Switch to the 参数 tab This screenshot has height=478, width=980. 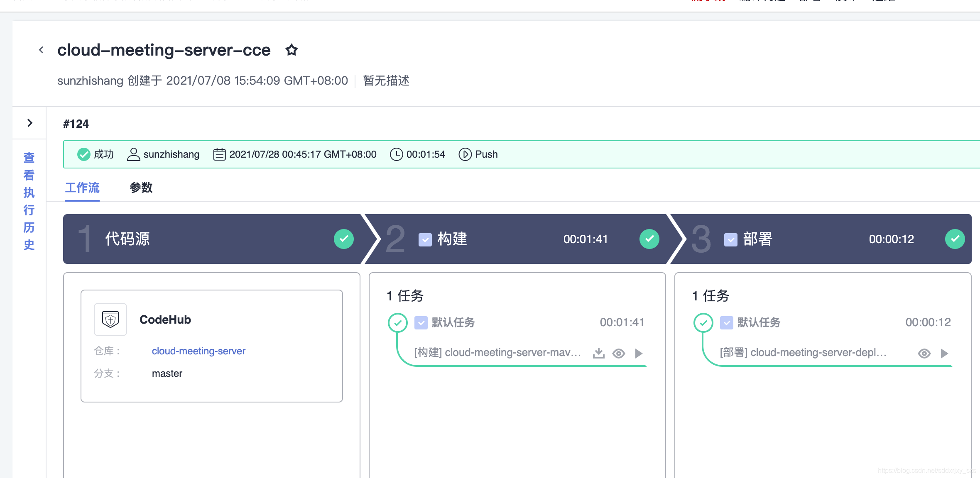point(141,188)
